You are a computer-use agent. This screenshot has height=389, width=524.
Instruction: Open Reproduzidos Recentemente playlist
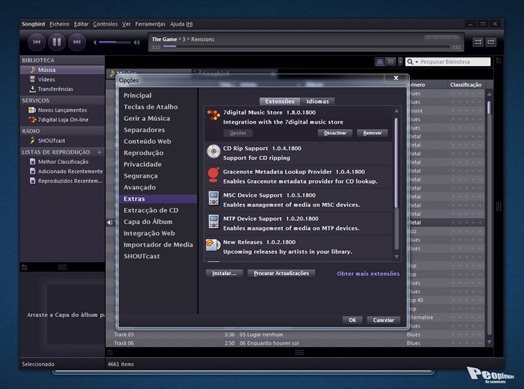point(62,181)
